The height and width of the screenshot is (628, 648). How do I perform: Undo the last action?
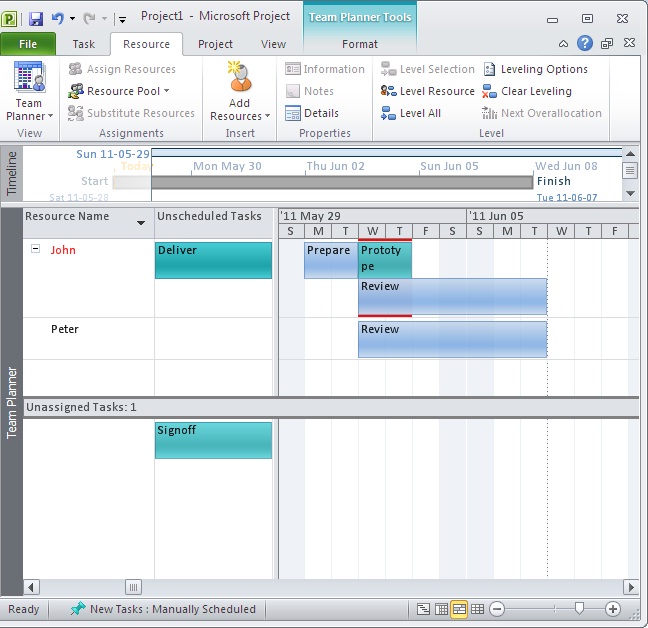(x=57, y=19)
